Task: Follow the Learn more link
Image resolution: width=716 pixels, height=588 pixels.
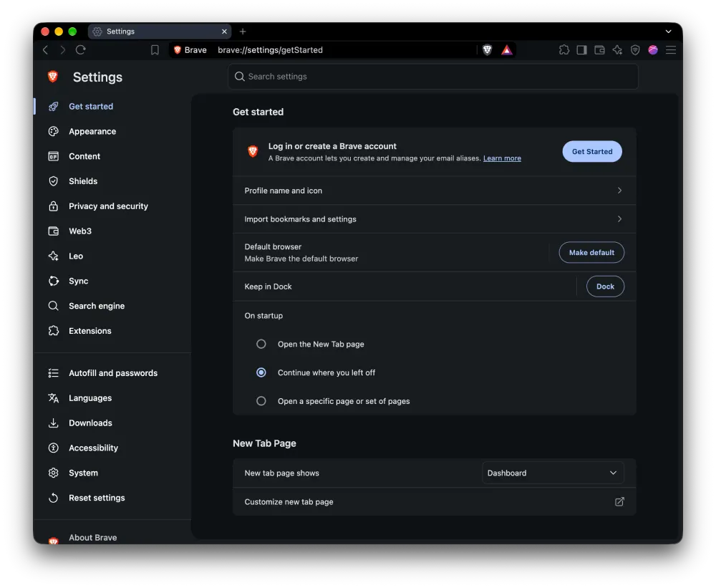Action: pyautogui.click(x=502, y=158)
